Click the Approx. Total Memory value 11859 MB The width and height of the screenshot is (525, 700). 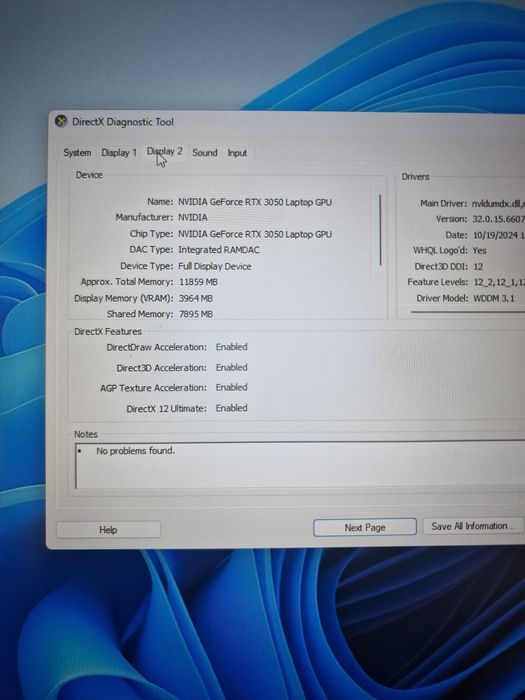[198, 282]
